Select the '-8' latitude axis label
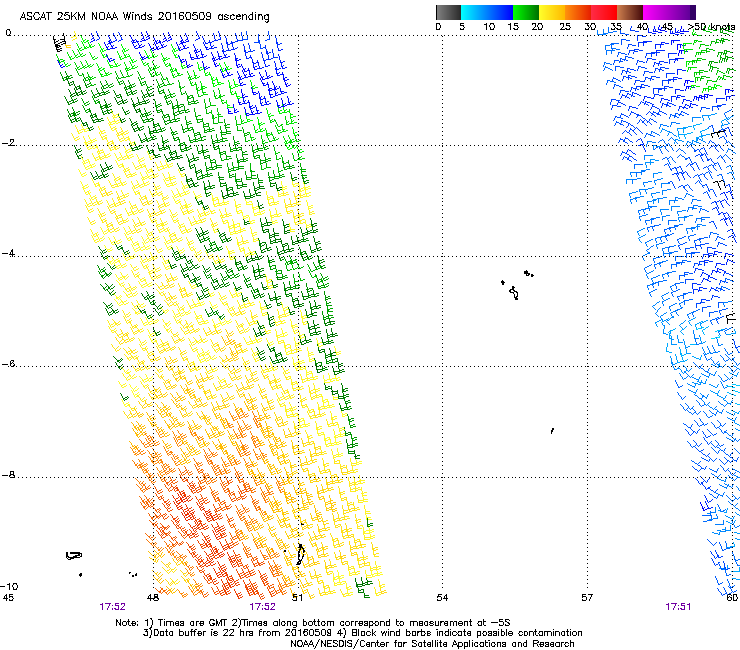 (x=10, y=475)
